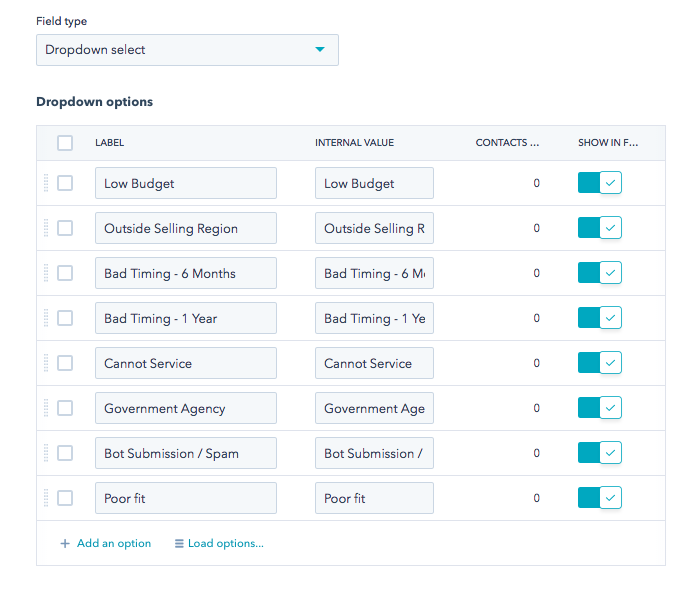Click drag handle for Bot Submission / Spam
Viewport: 687px width, 596px height.
click(45, 453)
